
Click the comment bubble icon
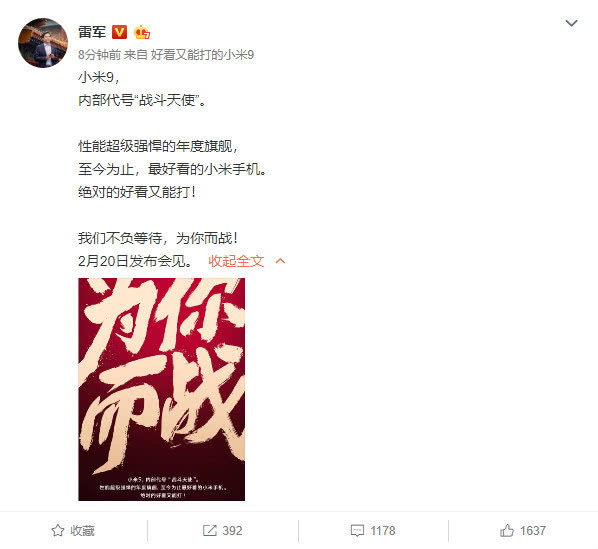357,531
